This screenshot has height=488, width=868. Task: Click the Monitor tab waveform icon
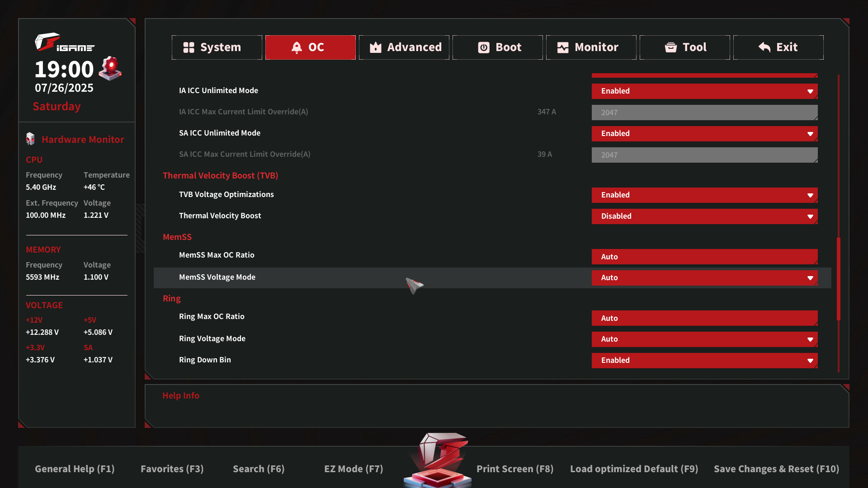[563, 47]
